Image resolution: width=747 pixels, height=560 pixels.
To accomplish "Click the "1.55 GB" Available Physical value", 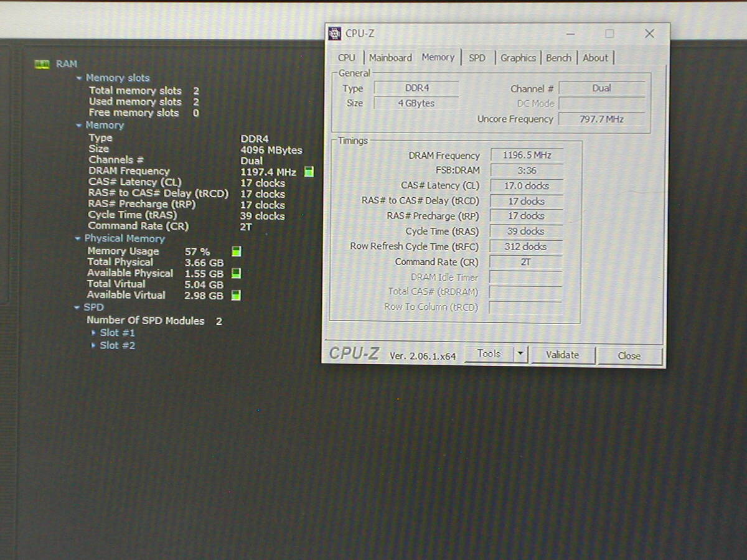I will (x=204, y=274).
